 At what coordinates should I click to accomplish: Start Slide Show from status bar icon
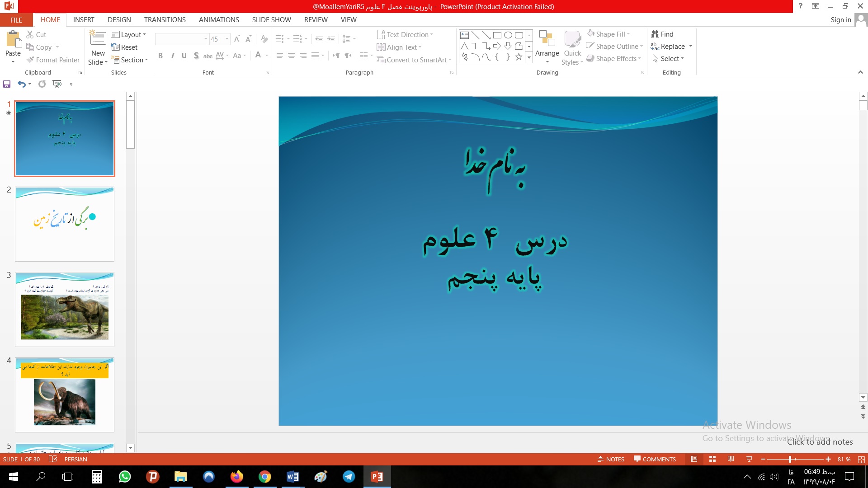pos(749,459)
